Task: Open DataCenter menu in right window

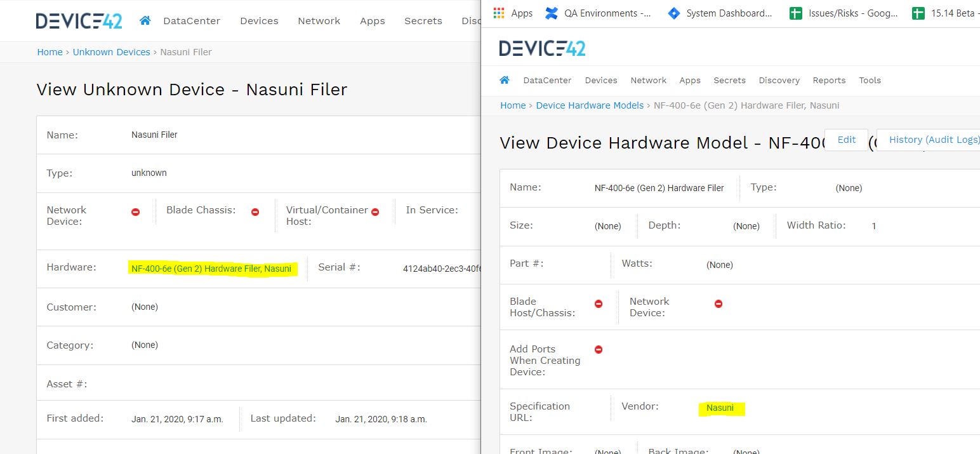Action: (547, 81)
